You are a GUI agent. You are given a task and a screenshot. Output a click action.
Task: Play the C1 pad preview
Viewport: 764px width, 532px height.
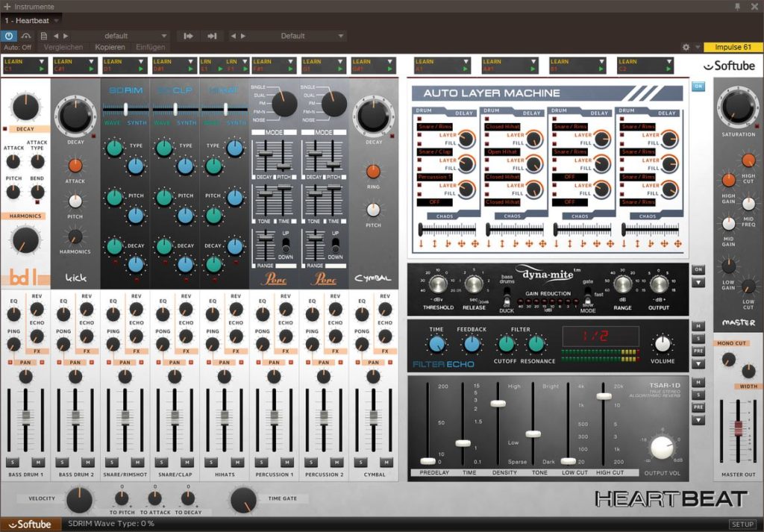click(x=42, y=69)
